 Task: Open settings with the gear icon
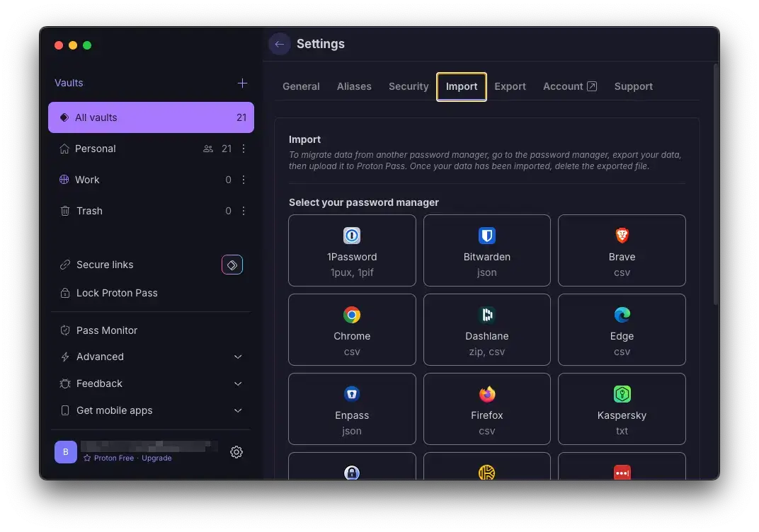coord(236,452)
